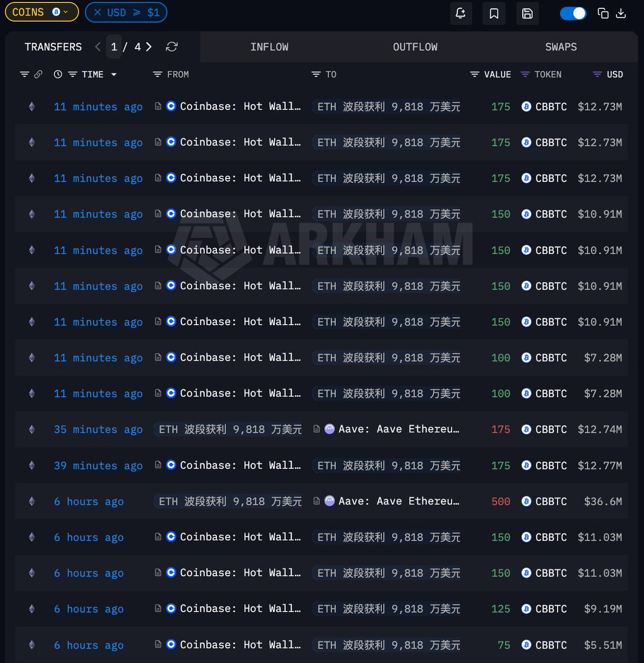Go to next transfers page
The image size is (644, 663).
pyautogui.click(x=148, y=46)
